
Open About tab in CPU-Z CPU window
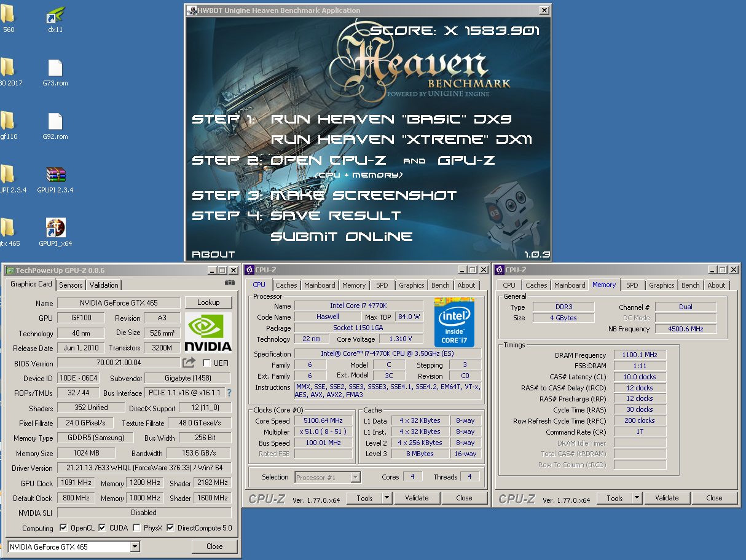point(466,285)
